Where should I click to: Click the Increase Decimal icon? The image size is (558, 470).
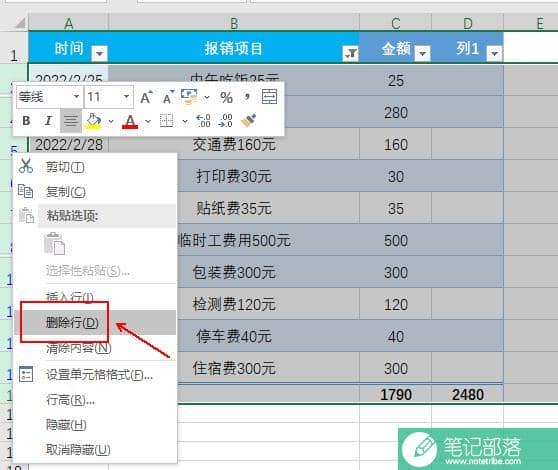[204, 121]
